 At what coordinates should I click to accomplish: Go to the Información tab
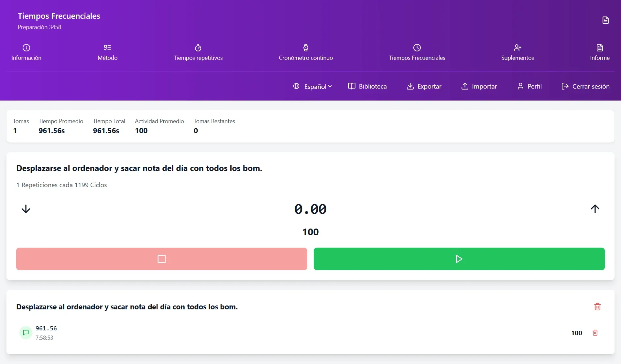point(26,52)
